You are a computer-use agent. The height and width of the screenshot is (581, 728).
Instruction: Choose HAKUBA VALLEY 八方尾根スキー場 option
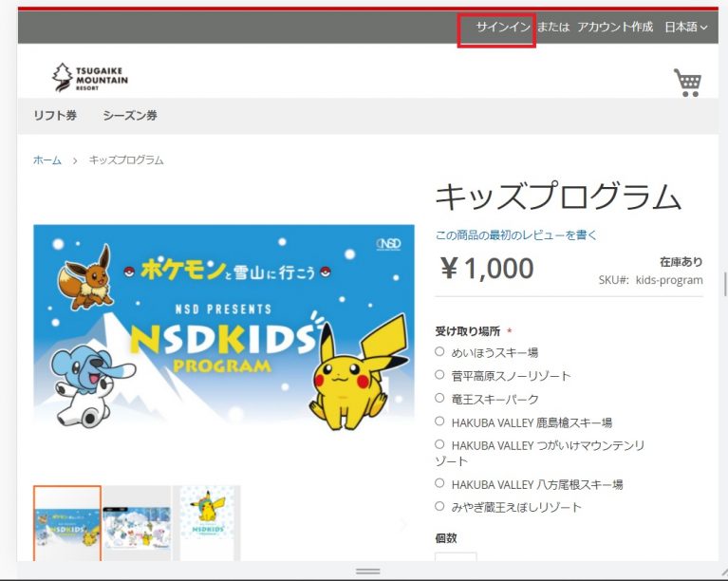point(439,483)
